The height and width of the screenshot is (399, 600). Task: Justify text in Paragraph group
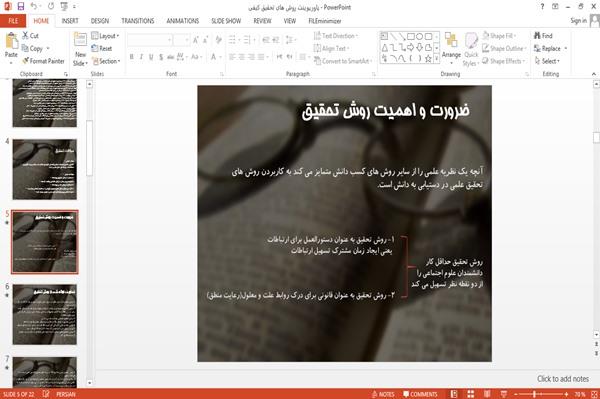(261, 57)
